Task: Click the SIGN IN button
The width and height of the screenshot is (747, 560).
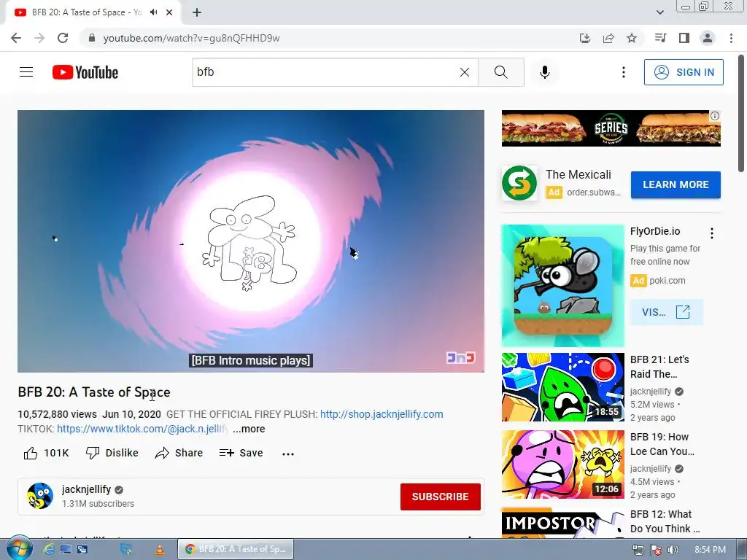Action: 684,72
